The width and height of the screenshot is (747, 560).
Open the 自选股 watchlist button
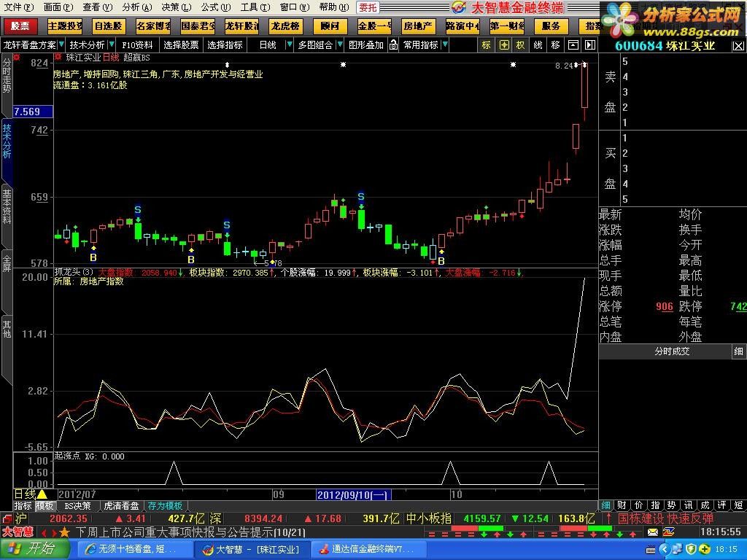point(108,26)
